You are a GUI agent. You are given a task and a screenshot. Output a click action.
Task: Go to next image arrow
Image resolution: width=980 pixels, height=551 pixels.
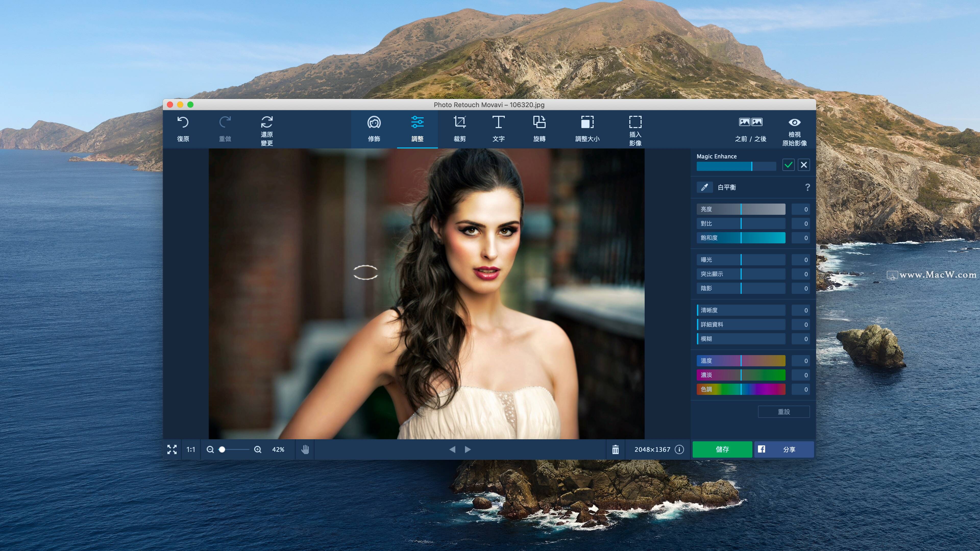pyautogui.click(x=468, y=449)
